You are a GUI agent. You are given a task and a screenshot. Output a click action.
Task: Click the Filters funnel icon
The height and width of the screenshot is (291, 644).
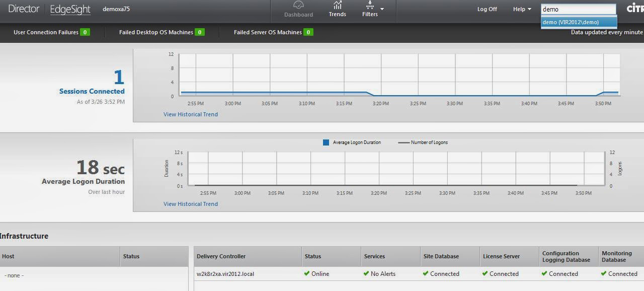pyautogui.click(x=370, y=5)
